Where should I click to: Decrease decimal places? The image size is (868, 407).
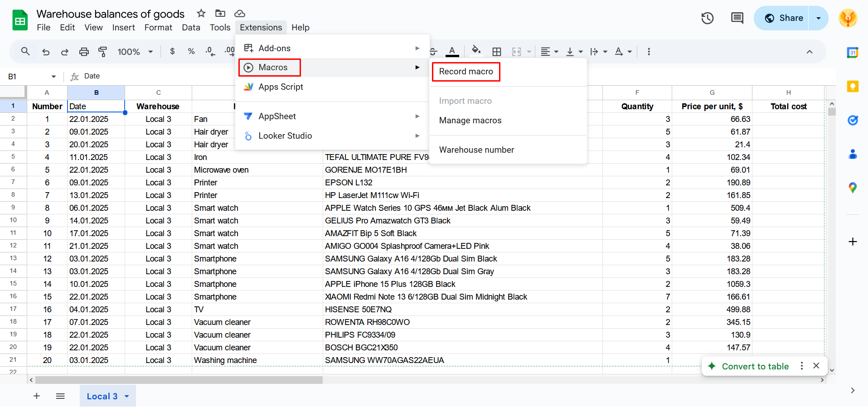(210, 52)
